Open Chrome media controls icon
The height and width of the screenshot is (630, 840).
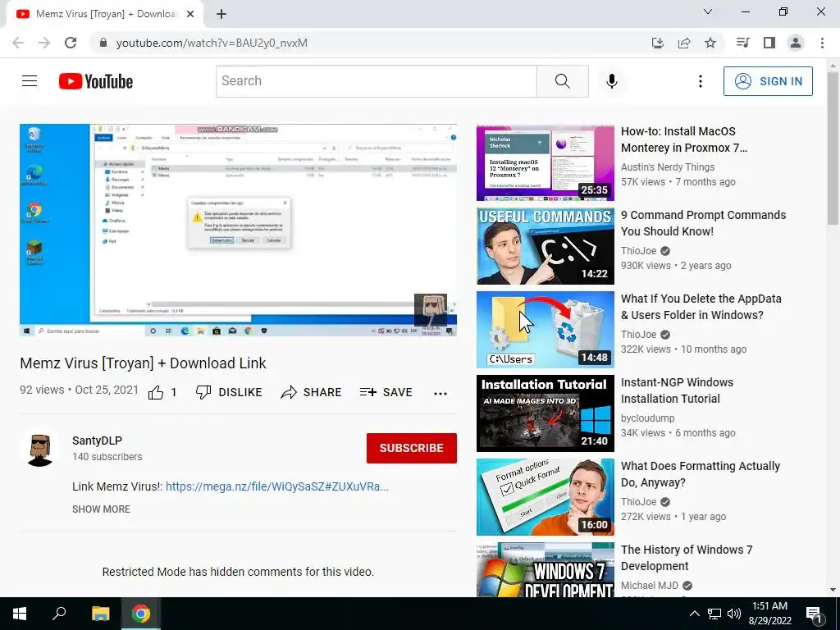[742, 43]
